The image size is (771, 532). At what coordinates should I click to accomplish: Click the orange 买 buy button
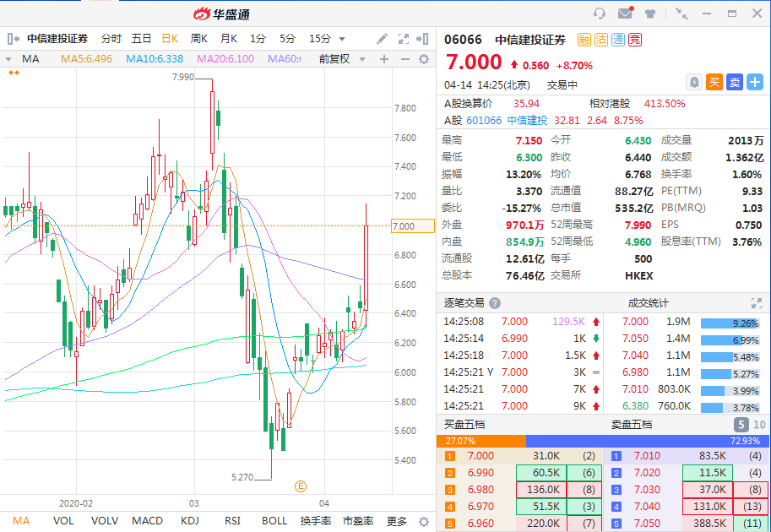click(x=714, y=82)
